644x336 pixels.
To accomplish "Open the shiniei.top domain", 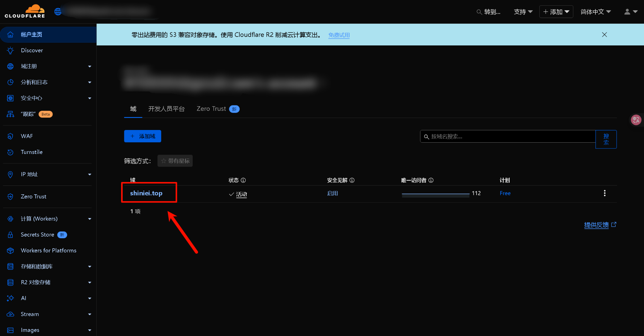I will tap(146, 193).
